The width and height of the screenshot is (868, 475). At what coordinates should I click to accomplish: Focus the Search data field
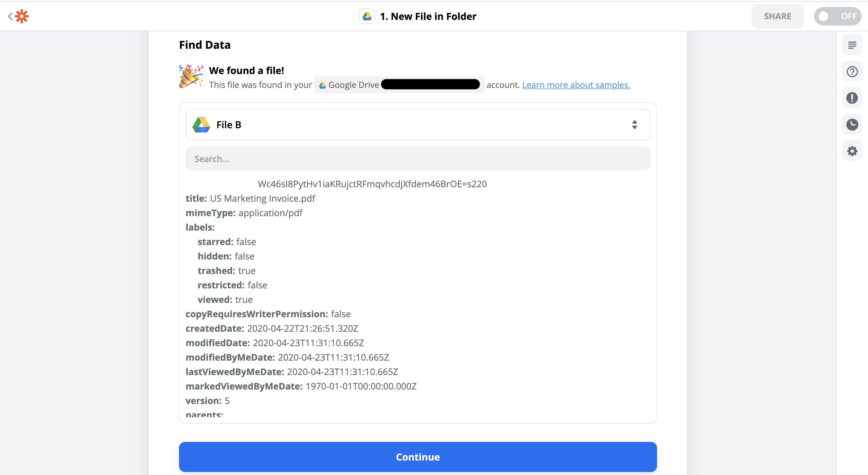click(417, 159)
